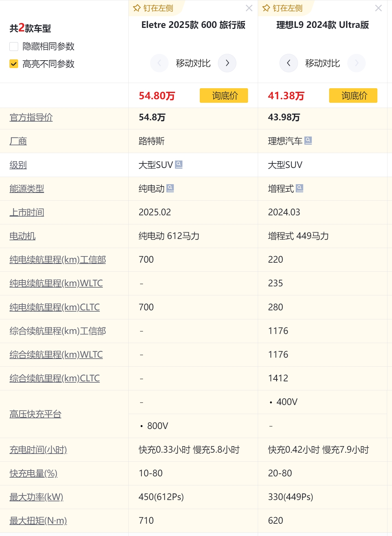Click the 400V fast-charge value
The image size is (392, 536).
click(x=287, y=402)
